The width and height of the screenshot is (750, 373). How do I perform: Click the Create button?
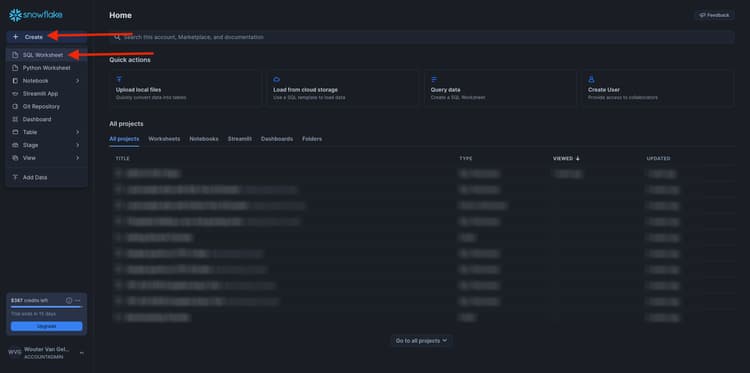tap(46, 37)
